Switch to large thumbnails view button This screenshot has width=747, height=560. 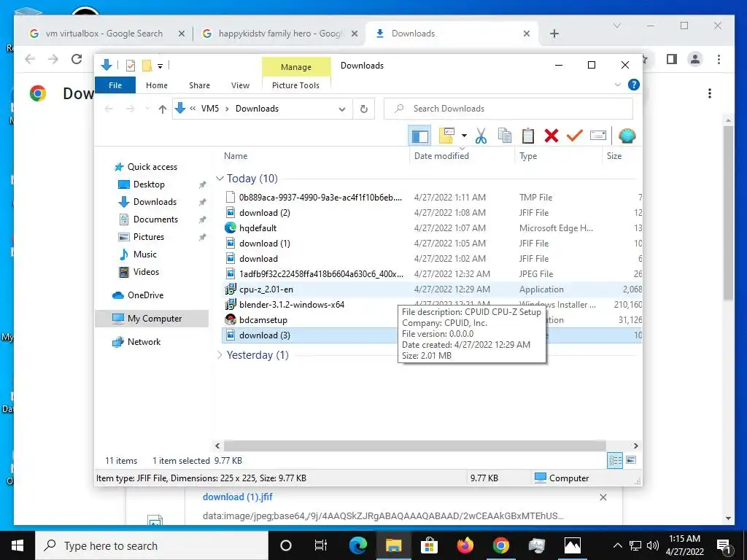tap(631, 461)
